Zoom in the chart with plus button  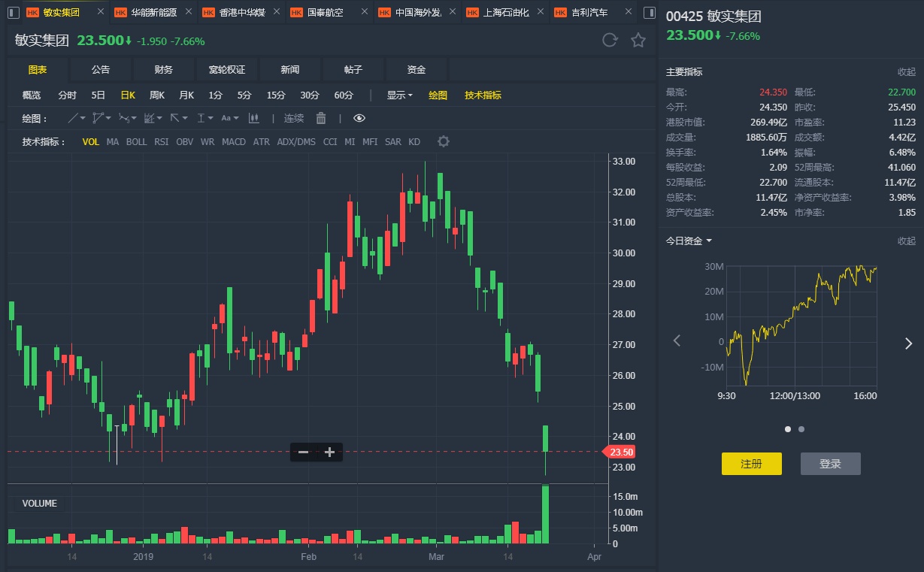[329, 452]
